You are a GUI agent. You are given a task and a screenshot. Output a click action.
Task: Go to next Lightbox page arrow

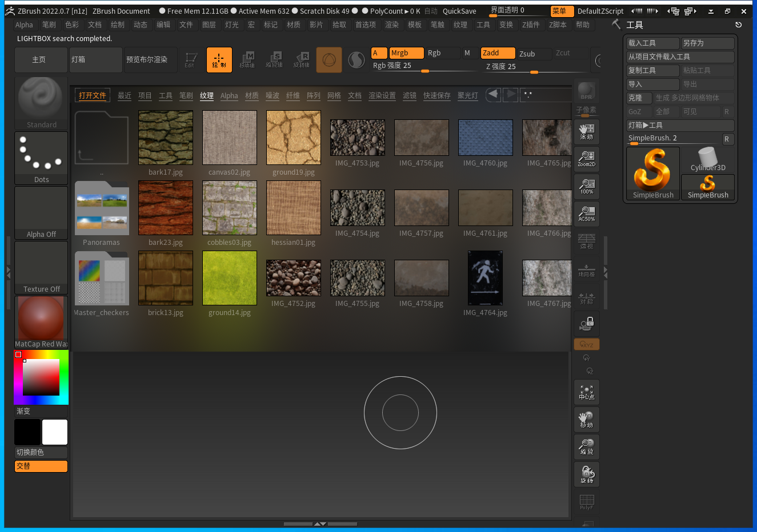(510, 95)
